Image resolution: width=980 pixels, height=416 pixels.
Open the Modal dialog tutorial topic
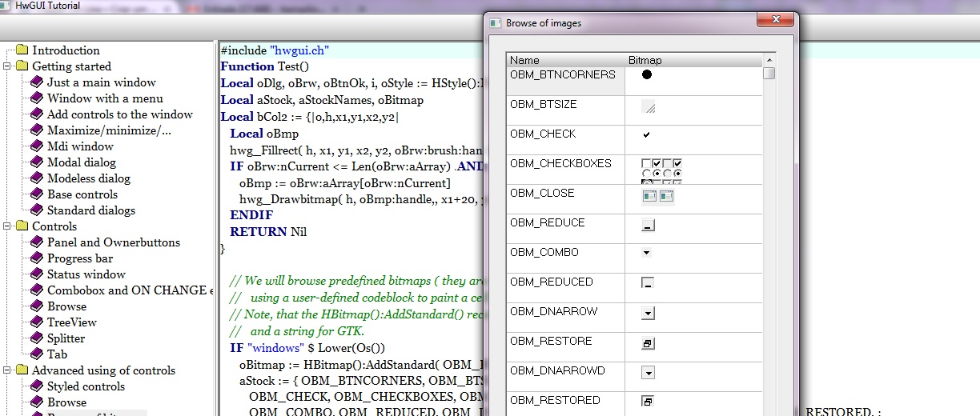click(81, 162)
